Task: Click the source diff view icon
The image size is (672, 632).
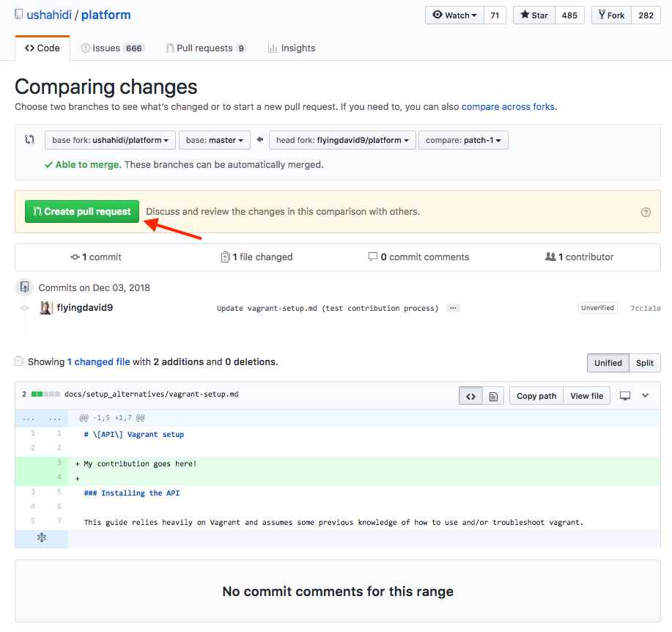Action: (470, 396)
